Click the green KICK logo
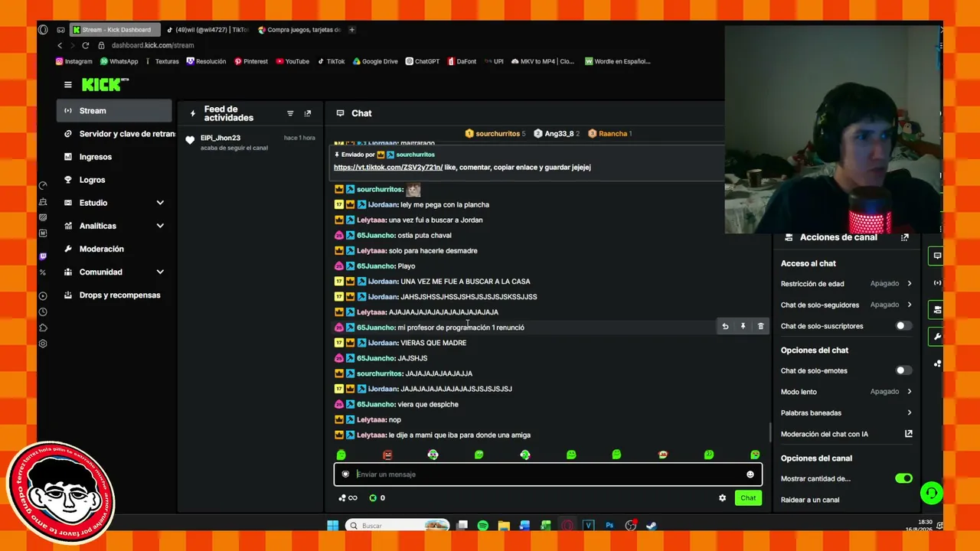Image resolution: width=980 pixels, height=551 pixels. 105,84
